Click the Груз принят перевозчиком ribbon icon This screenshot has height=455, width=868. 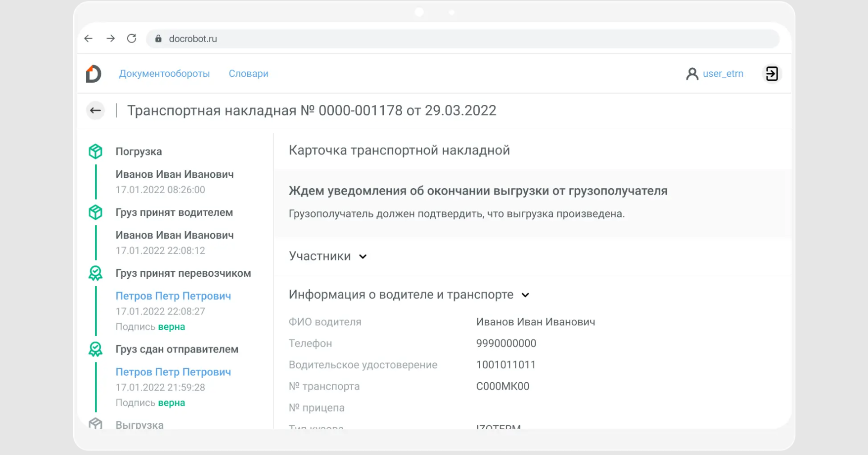point(95,273)
